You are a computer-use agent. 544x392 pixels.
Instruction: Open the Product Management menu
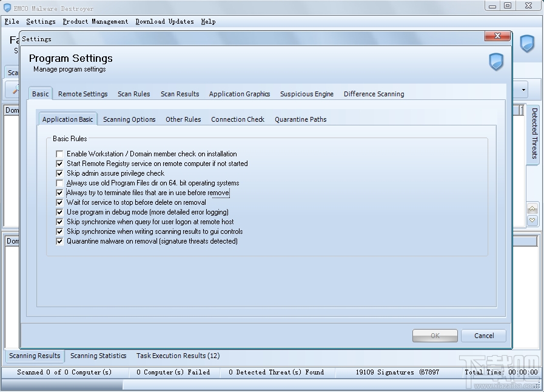[x=95, y=21]
